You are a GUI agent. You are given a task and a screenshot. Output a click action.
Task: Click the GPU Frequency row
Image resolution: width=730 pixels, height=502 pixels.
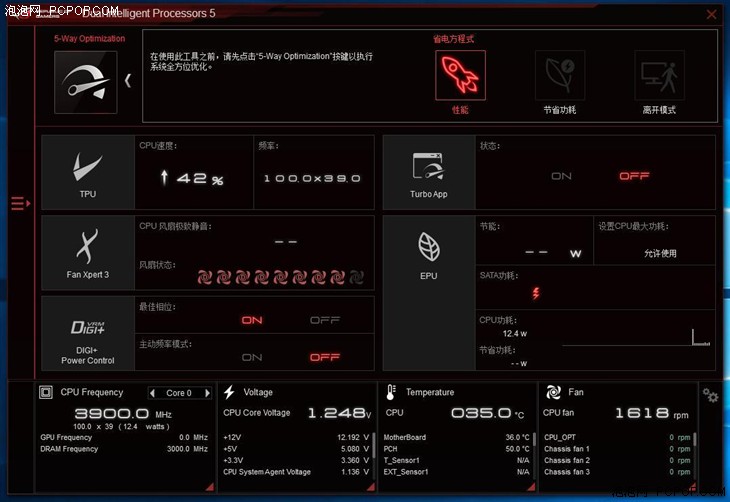pos(124,437)
